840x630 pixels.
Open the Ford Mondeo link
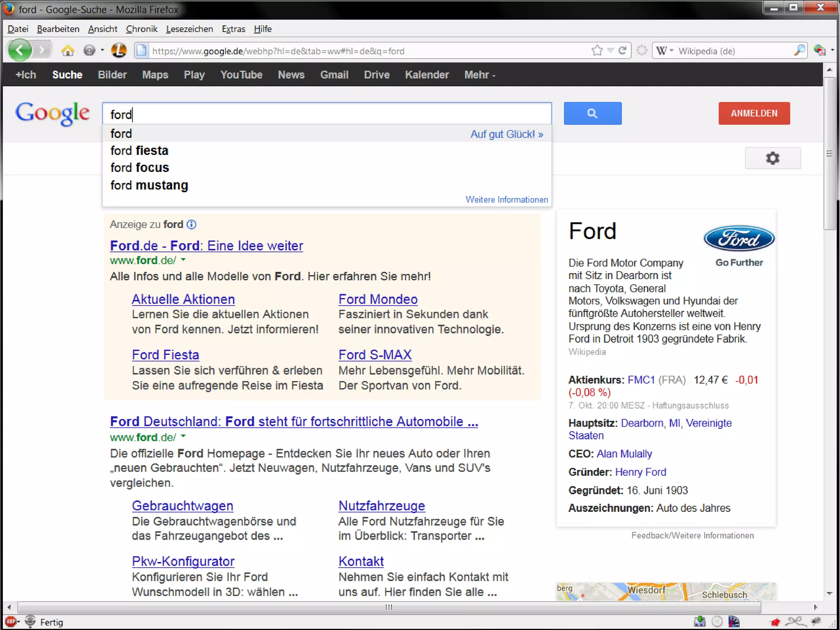click(x=378, y=299)
